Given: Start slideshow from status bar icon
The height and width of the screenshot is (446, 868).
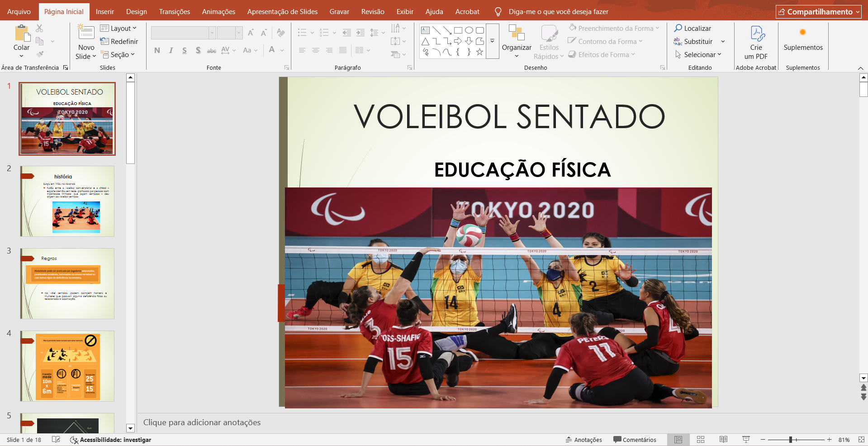Looking at the screenshot, I should [746, 440].
